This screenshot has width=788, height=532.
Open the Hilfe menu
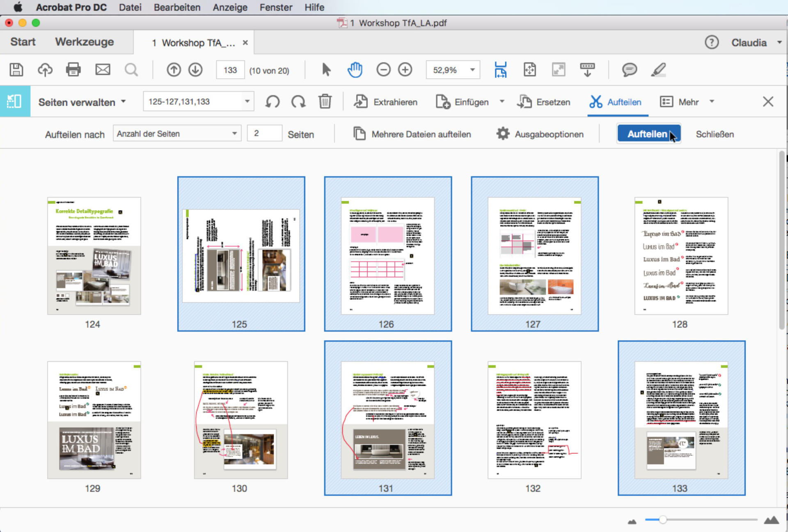[x=314, y=7]
